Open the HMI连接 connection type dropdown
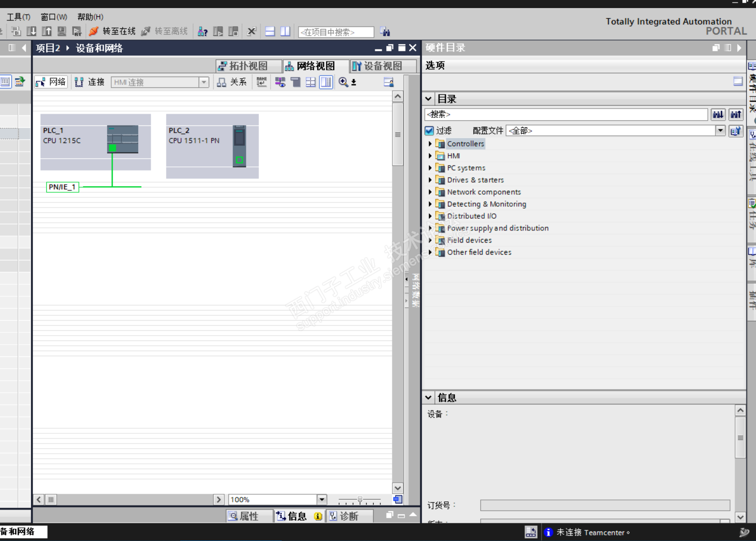The width and height of the screenshot is (756, 541). click(x=204, y=82)
